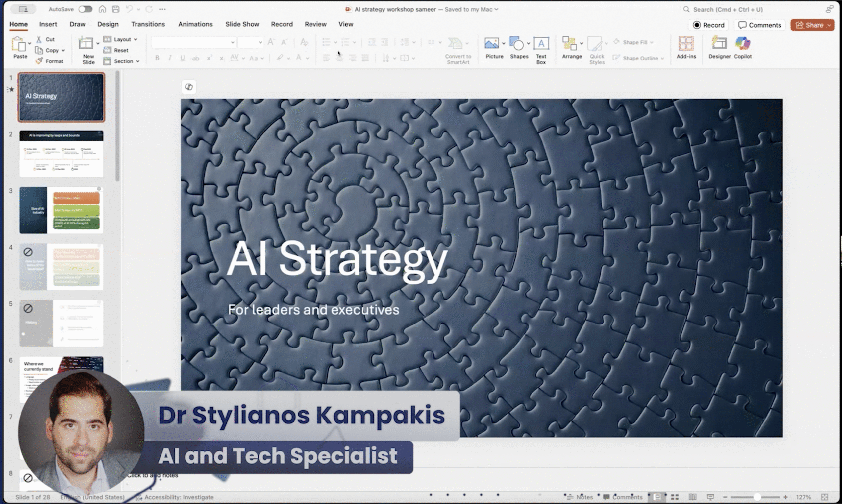The height and width of the screenshot is (504, 842).
Task: Open the Draw tab
Action: (x=77, y=24)
